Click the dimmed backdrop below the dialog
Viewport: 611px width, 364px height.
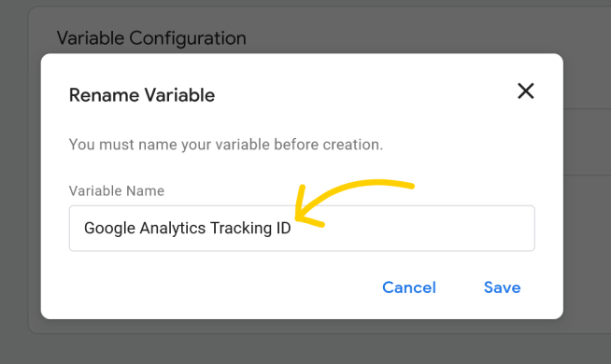pos(302,343)
